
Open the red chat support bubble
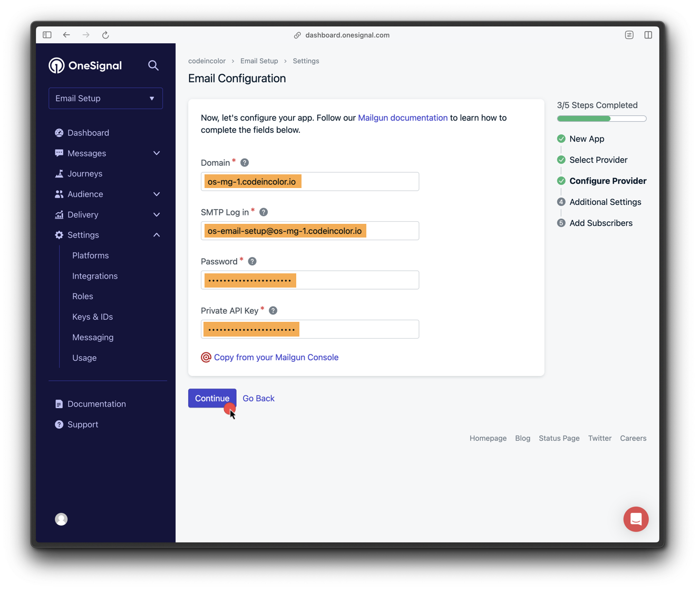pos(636,519)
